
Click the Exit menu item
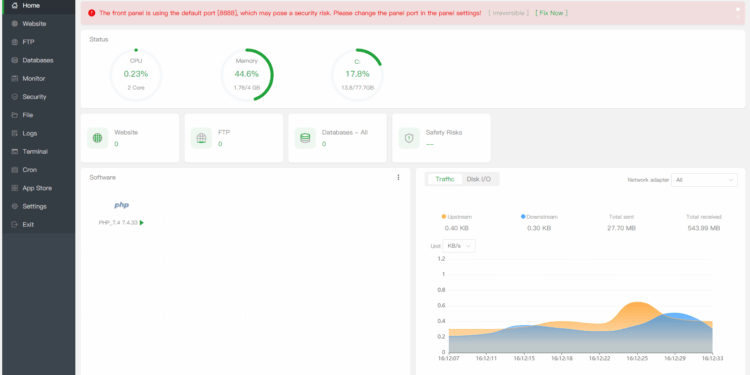39,224
